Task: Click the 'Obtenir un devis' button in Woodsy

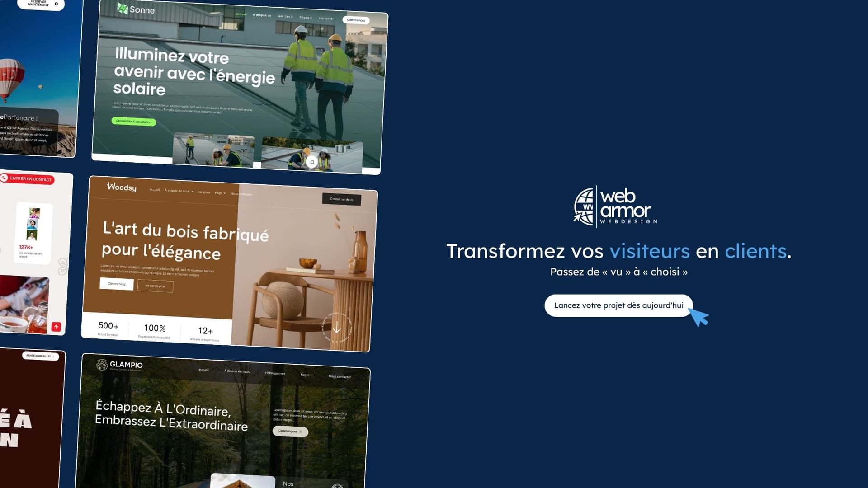Action: tap(341, 199)
